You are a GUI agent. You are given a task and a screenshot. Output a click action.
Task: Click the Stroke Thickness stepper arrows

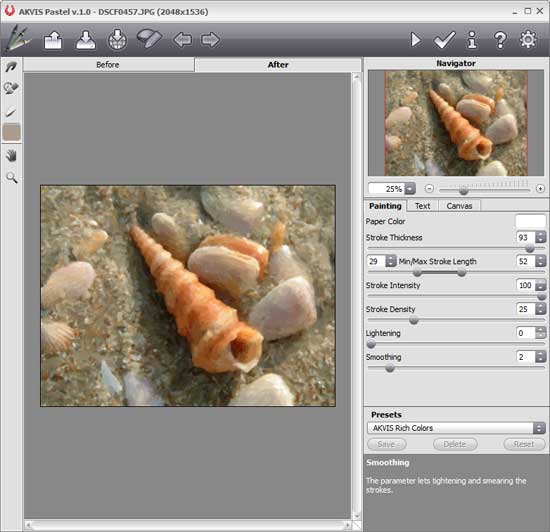(541, 237)
